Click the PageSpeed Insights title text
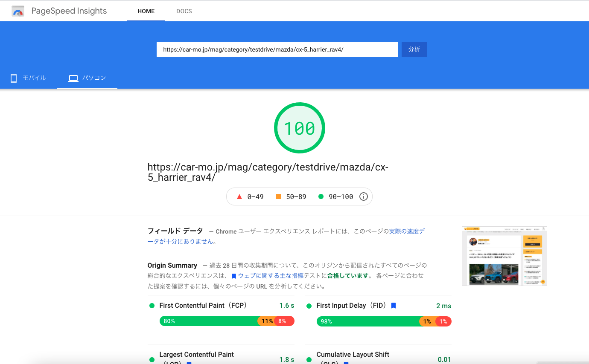 click(69, 11)
